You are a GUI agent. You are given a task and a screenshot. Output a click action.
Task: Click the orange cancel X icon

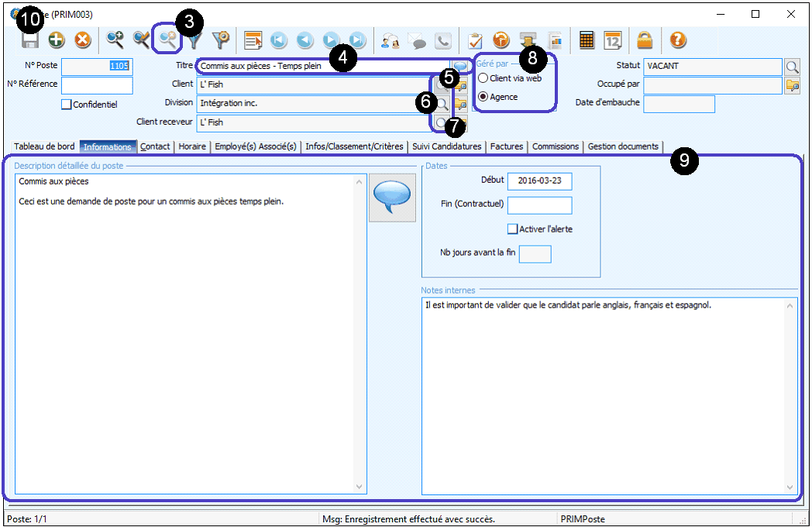point(82,40)
